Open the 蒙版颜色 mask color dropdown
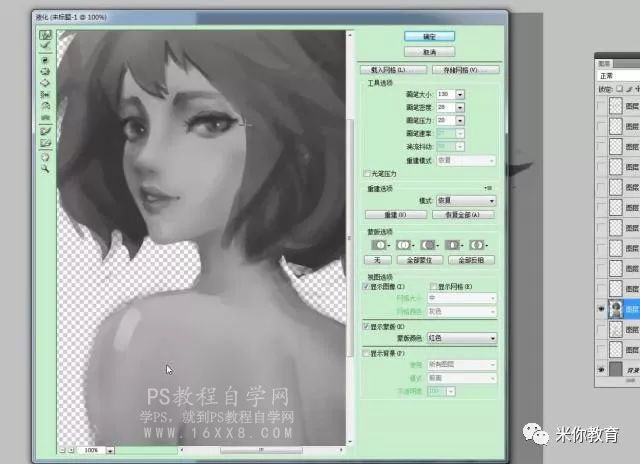This screenshot has width=640, height=464. 462,338
